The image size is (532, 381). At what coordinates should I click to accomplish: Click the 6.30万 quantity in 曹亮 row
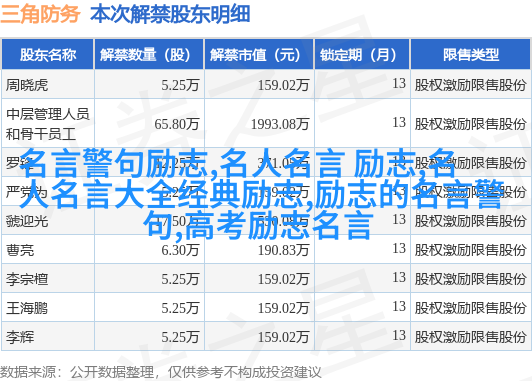point(180,250)
